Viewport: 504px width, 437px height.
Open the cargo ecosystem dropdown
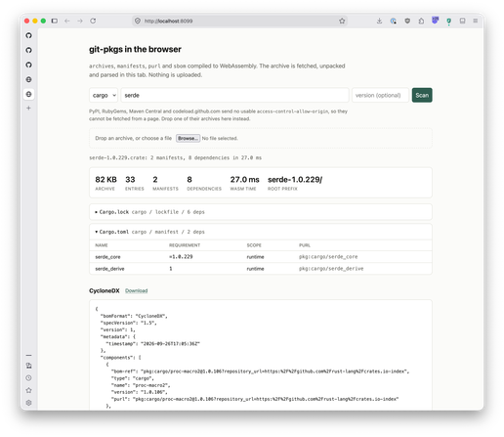click(104, 95)
